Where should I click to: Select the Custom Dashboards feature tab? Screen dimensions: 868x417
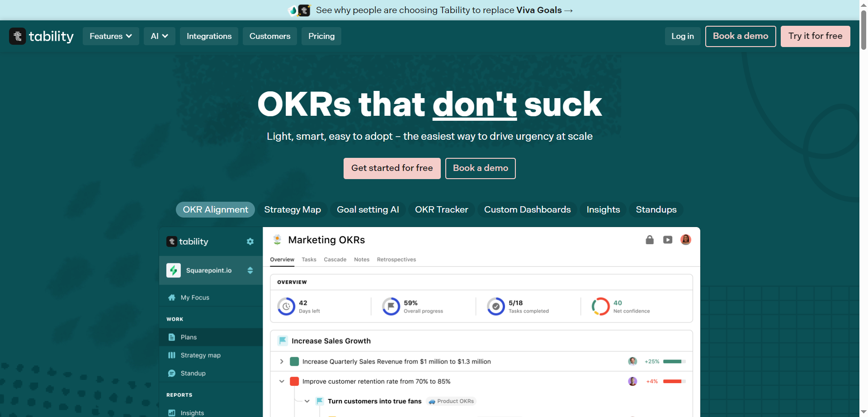tap(527, 209)
